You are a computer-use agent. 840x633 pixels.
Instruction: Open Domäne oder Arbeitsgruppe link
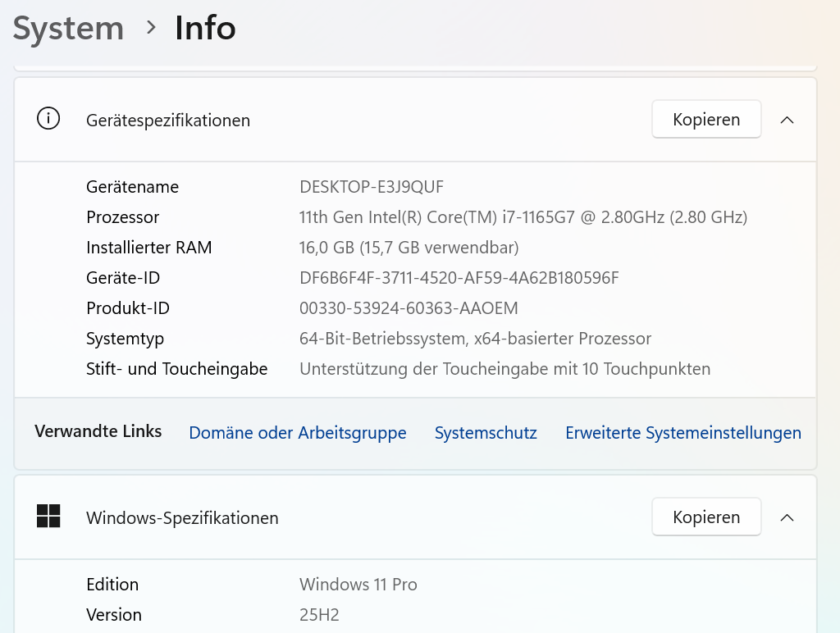297,433
